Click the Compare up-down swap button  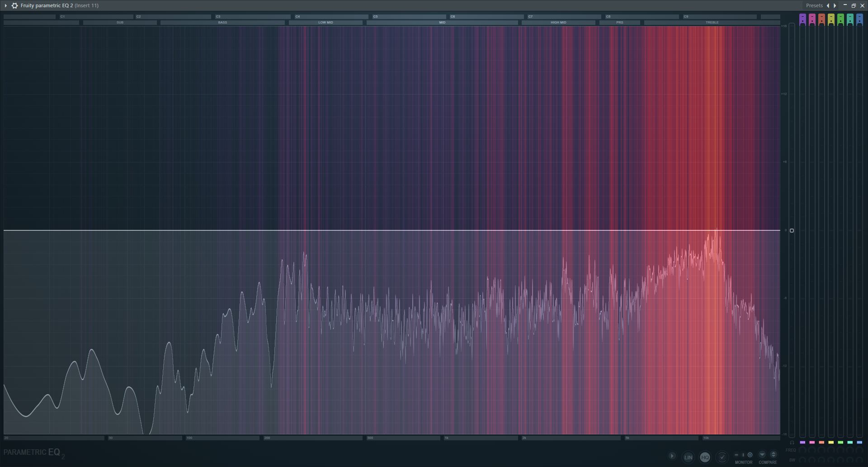point(774,455)
